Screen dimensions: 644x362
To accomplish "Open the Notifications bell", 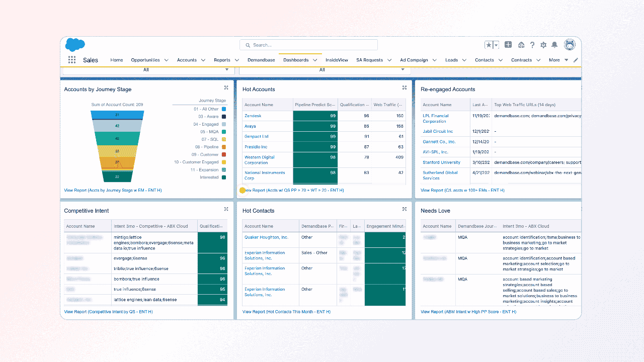I will click(x=554, y=45).
